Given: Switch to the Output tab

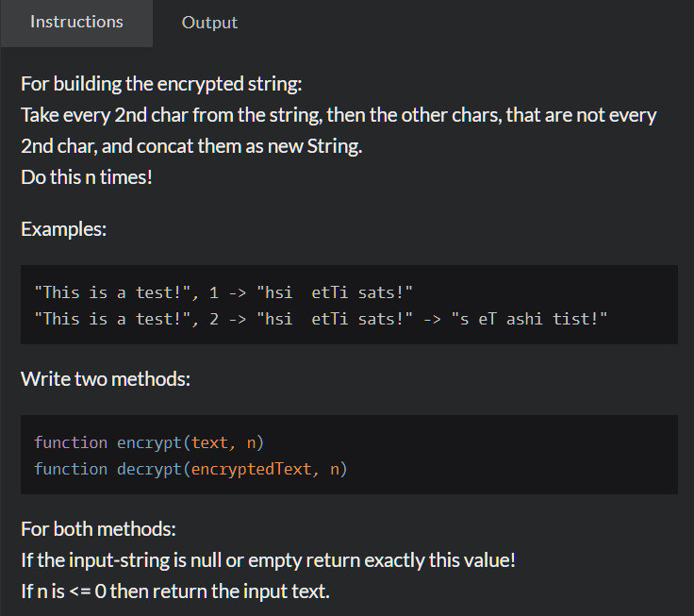Looking at the screenshot, I should (x=209, y=23).
